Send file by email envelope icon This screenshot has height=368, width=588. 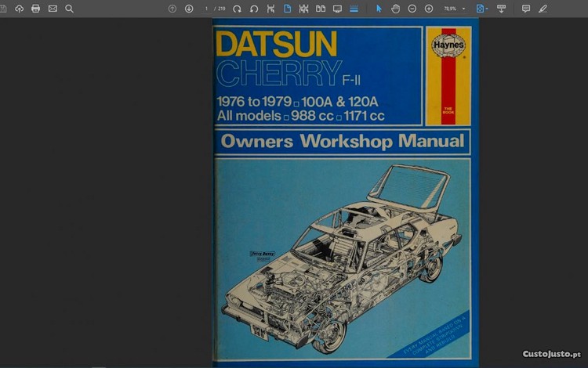[x=53, y=9]
